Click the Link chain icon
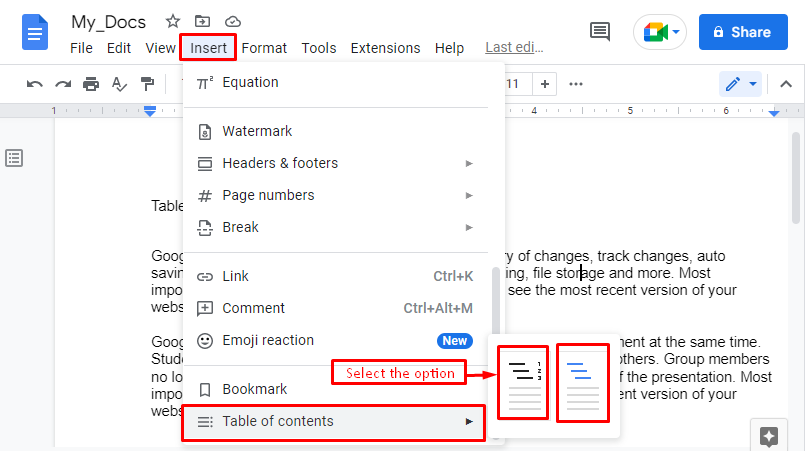The width and height of the screenshot is (805, 451). 205,277
